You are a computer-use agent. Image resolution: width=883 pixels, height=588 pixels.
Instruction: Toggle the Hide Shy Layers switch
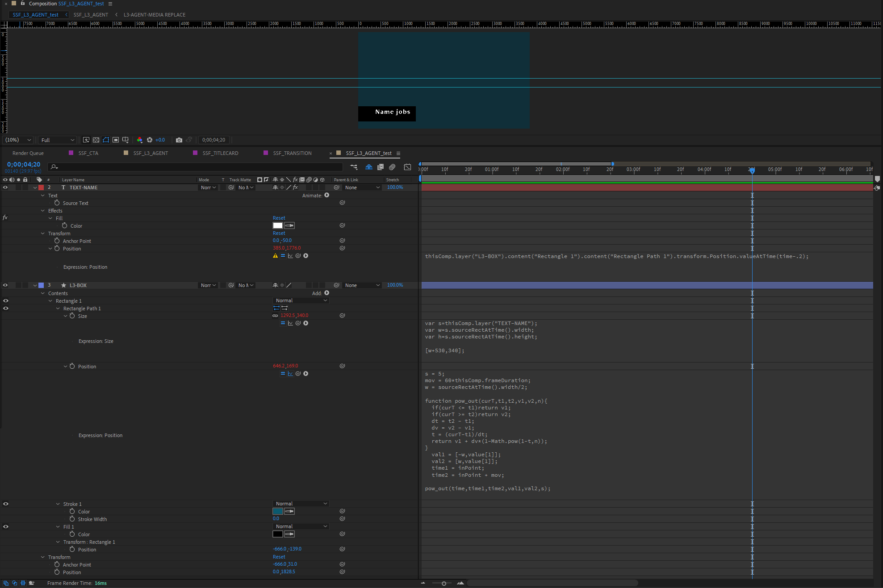(x=369, y=167)
